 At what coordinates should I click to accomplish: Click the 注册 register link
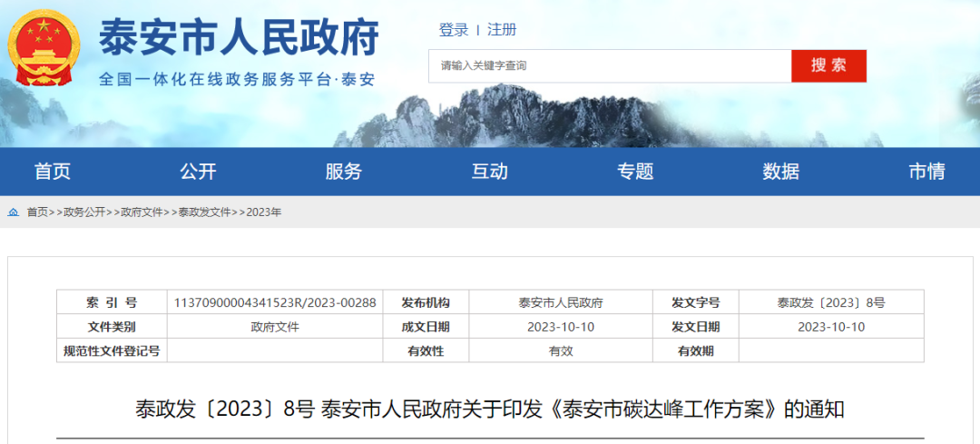coord(502,30)
